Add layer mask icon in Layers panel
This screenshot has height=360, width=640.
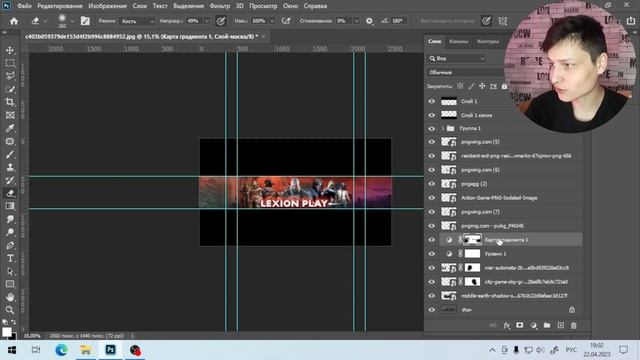pyautogui.click(x=520, y=325)
